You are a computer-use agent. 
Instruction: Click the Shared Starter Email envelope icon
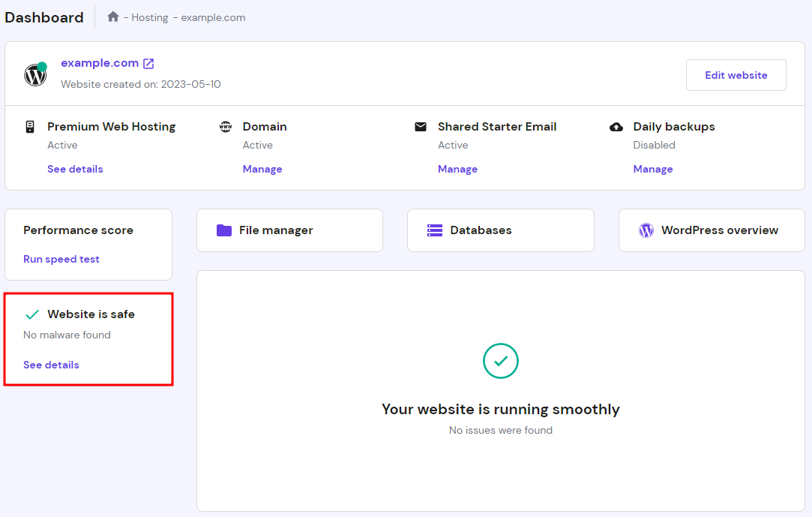coord(421,127)
